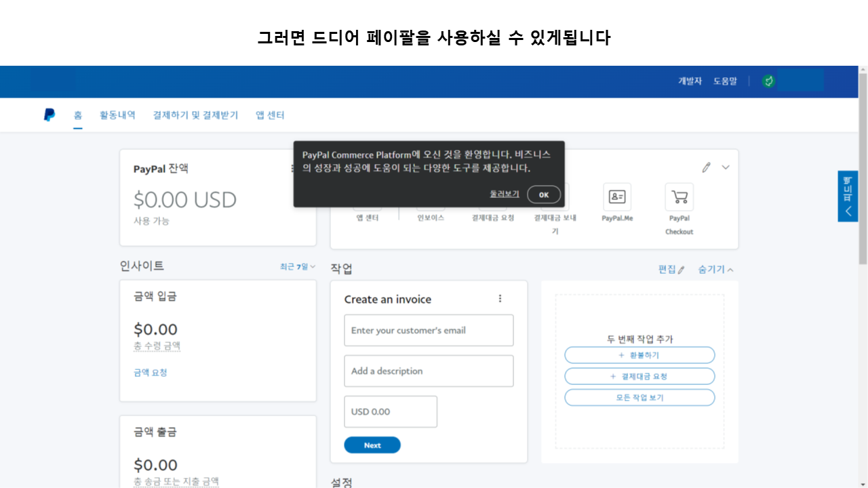The width and height of the screenshot is (868, 488).
Task: Select the 홈 tab
Action: click(78, 115)
